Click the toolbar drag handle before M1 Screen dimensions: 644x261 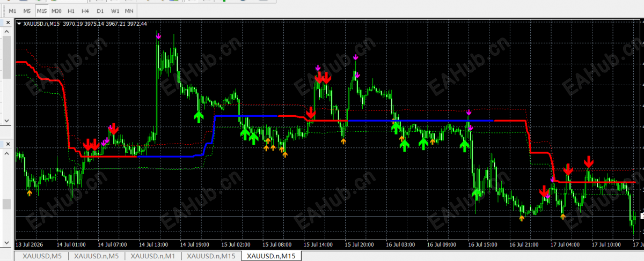click(x=3, y=11)
